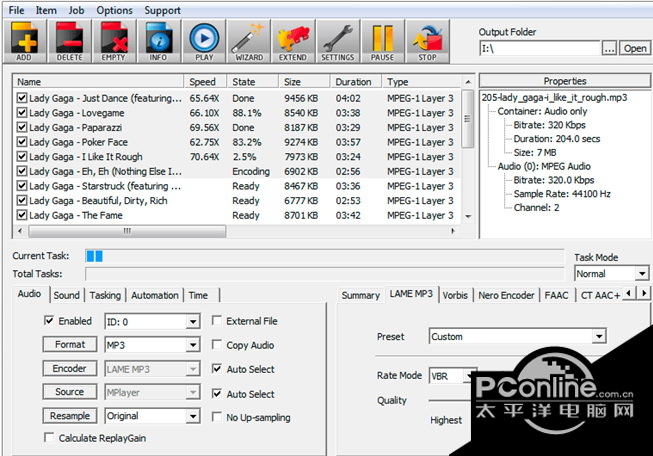Sort list by the Duration column header
This screenshot has width=653, height=456.
356,82
